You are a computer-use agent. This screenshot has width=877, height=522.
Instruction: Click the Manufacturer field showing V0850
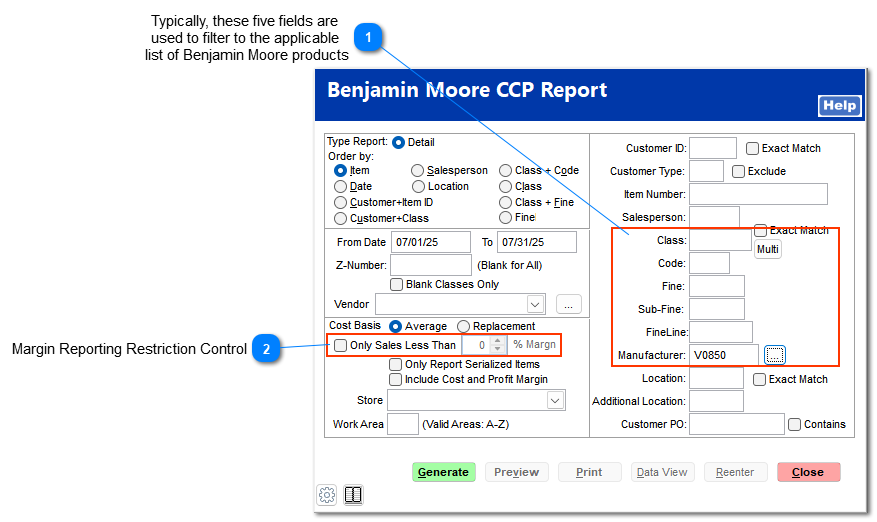click(x=724, y=355)
